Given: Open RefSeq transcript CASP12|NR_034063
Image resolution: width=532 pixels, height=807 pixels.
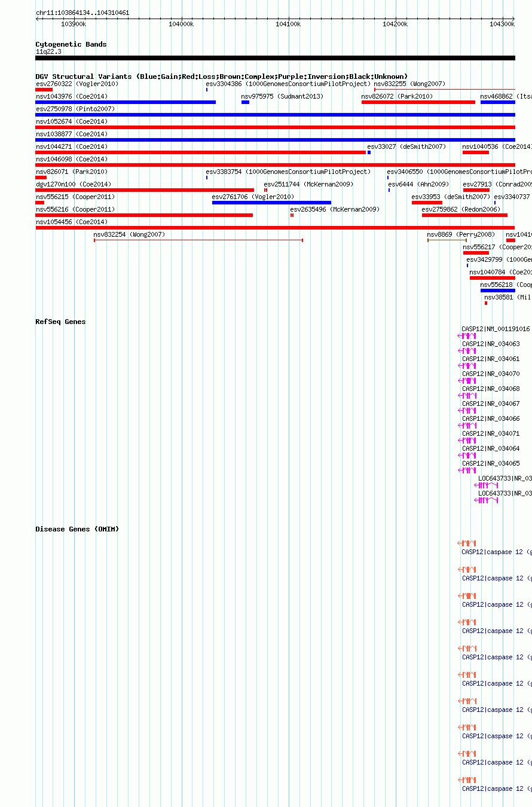Looking at the screenshot, I should tap(491, 344).
